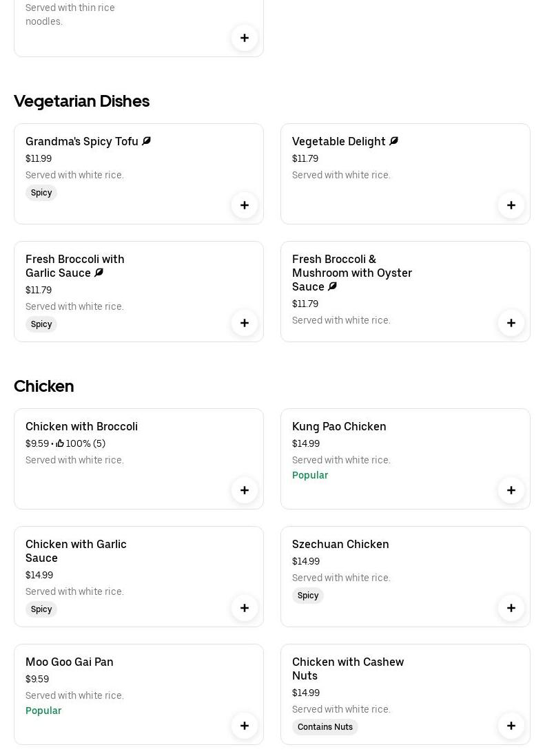
Task: Add Chicken with Cashew Nuts
Action: [511, 726]
